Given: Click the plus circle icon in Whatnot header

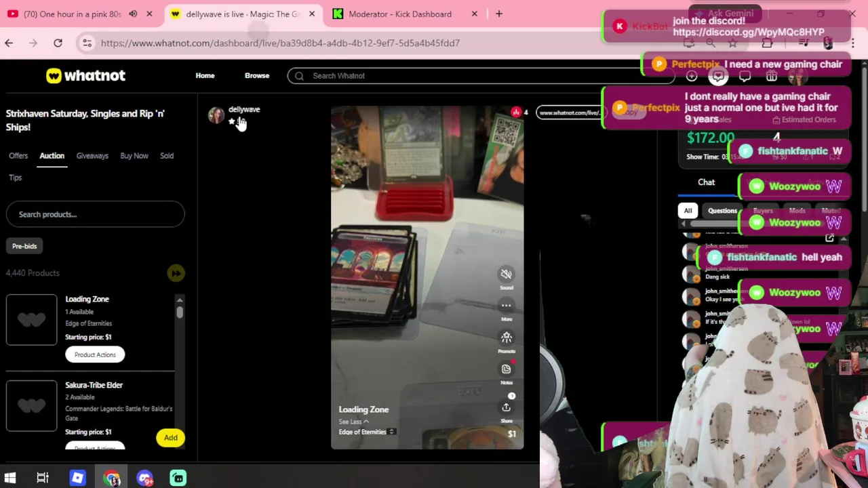Looking at the screenshot, I should (x=692, y=77).
